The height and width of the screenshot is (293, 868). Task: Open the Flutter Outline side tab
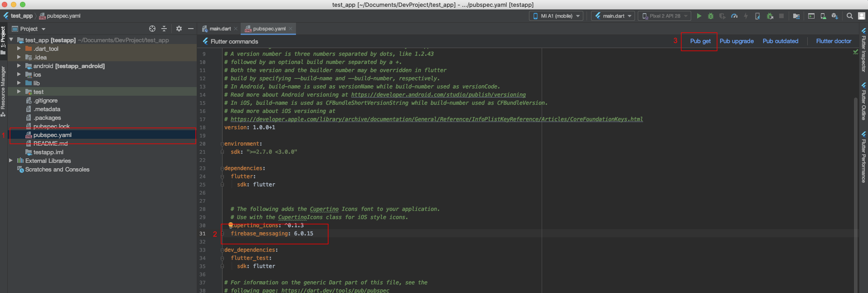click(x=863, y=102)
